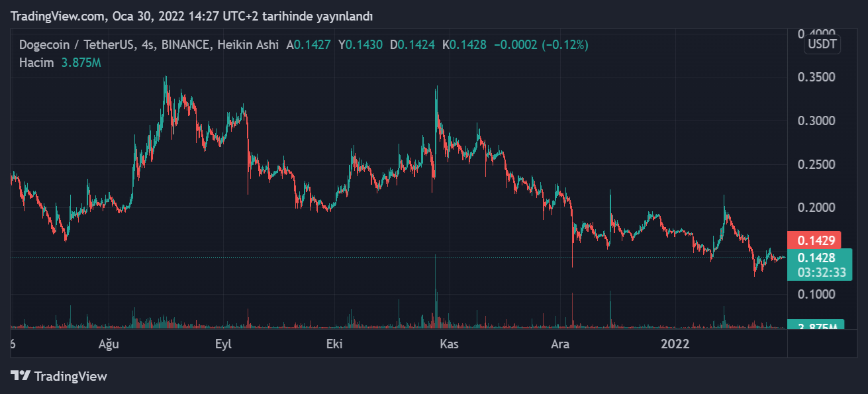This screenshot has width=868, height=394.
Task: Select the Ara label on the time axis
Action: point(560,344)
